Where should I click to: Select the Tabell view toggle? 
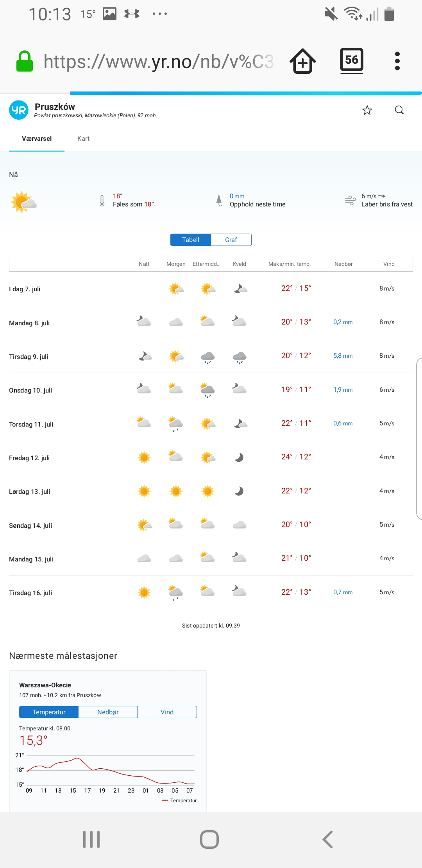[191, 240]
